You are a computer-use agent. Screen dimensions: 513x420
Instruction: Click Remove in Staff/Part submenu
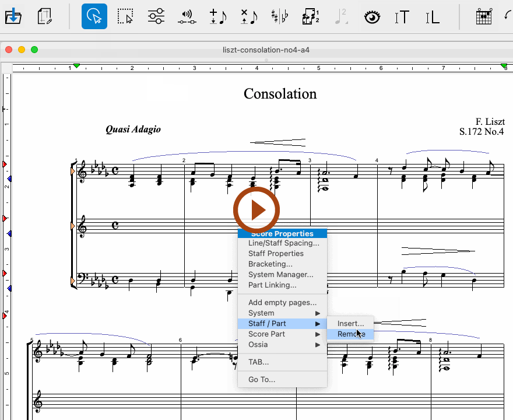[x=350, y=334]
